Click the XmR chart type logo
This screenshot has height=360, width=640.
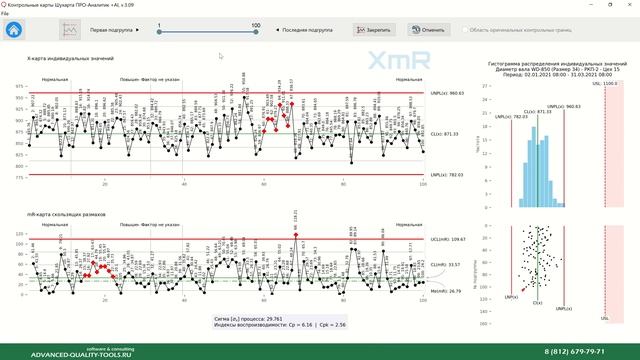(399, 60)
